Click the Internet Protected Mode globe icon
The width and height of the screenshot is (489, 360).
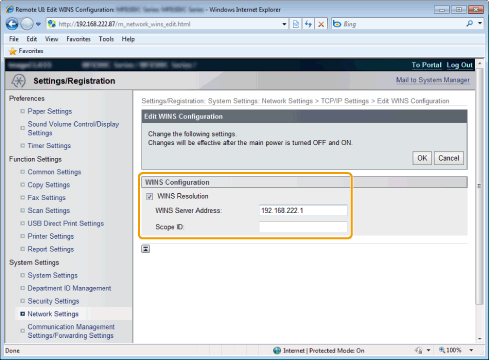(x=277, y=351)
